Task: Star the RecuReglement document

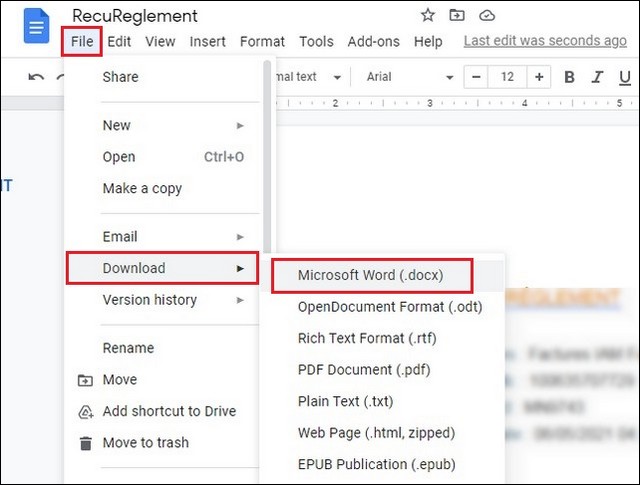Action: pos(427,16)
